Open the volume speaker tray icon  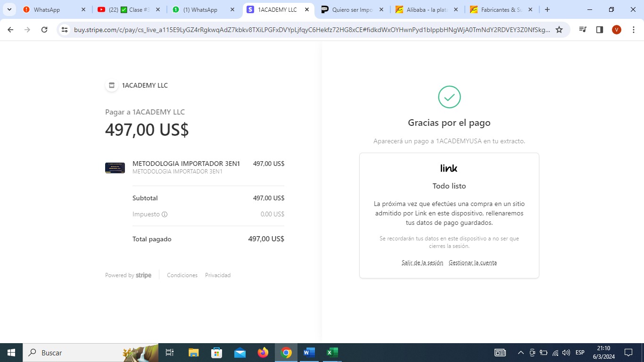click(x=566, y=353)
